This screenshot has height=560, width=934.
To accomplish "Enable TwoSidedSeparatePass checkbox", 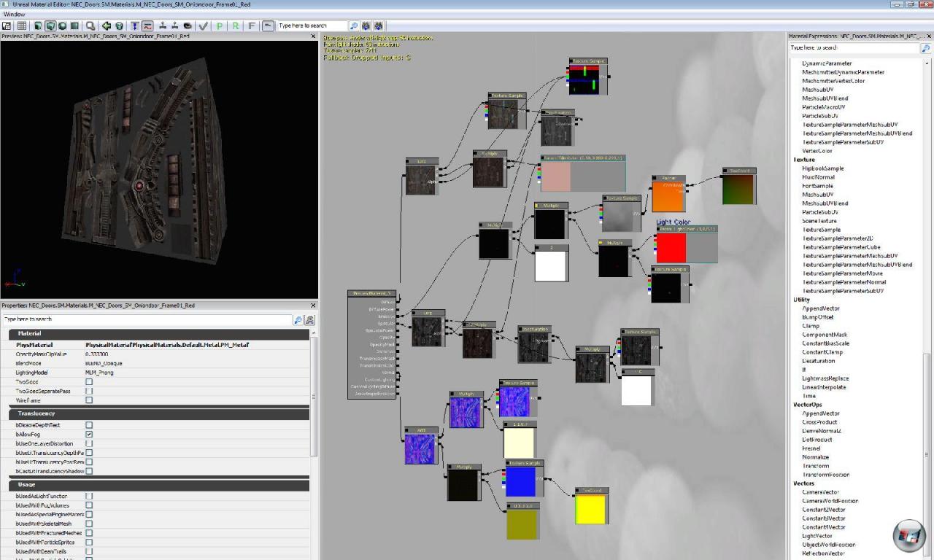I will (89, 392).
